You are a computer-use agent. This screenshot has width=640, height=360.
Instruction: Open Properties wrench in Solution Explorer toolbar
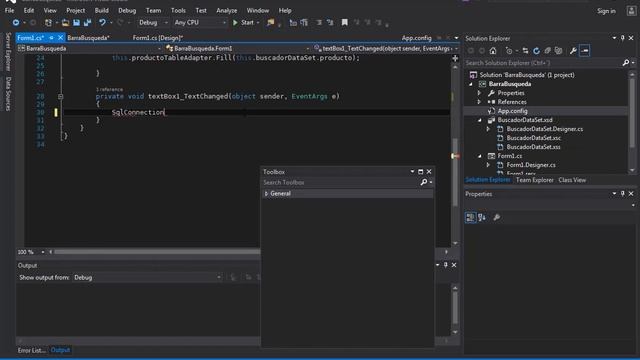573,51
